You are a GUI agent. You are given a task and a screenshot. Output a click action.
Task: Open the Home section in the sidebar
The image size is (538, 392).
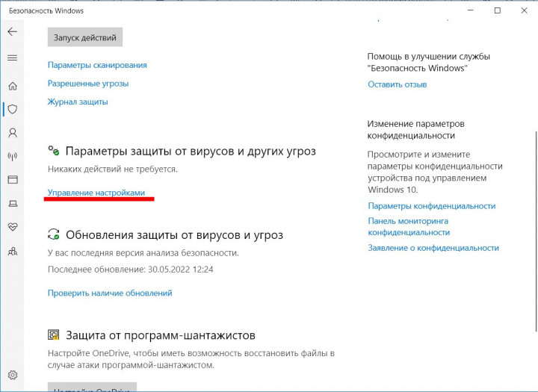pos(12,86)
